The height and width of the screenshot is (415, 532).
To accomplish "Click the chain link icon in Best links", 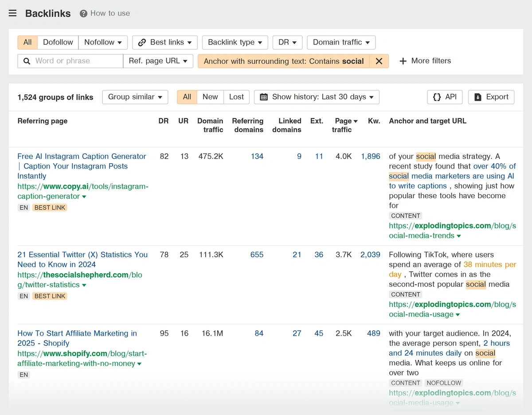I will 142,43.
